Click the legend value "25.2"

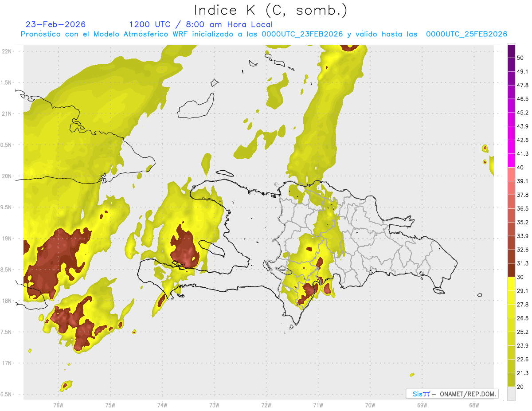[523, 332]
